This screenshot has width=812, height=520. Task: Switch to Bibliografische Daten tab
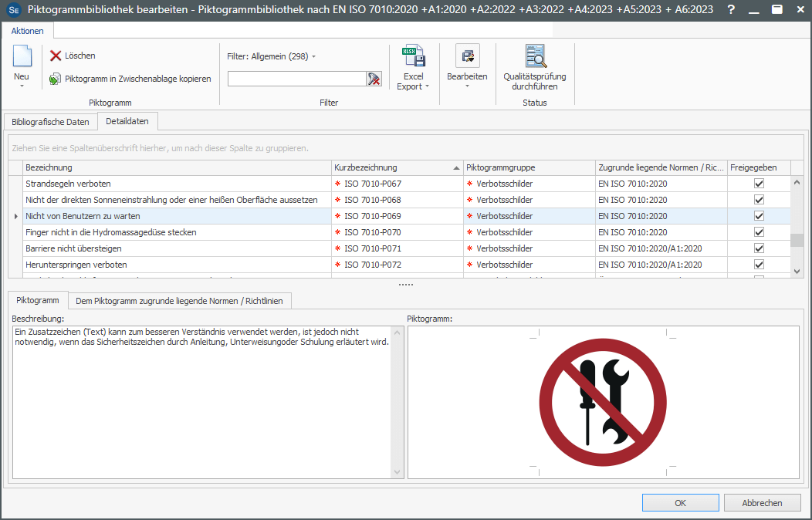pyautogui.click(x=51, y=122)
